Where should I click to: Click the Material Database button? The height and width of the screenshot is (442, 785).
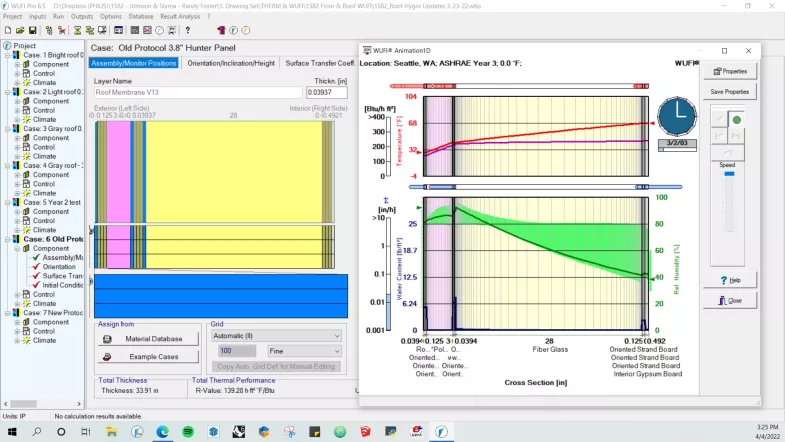point(148,339)
